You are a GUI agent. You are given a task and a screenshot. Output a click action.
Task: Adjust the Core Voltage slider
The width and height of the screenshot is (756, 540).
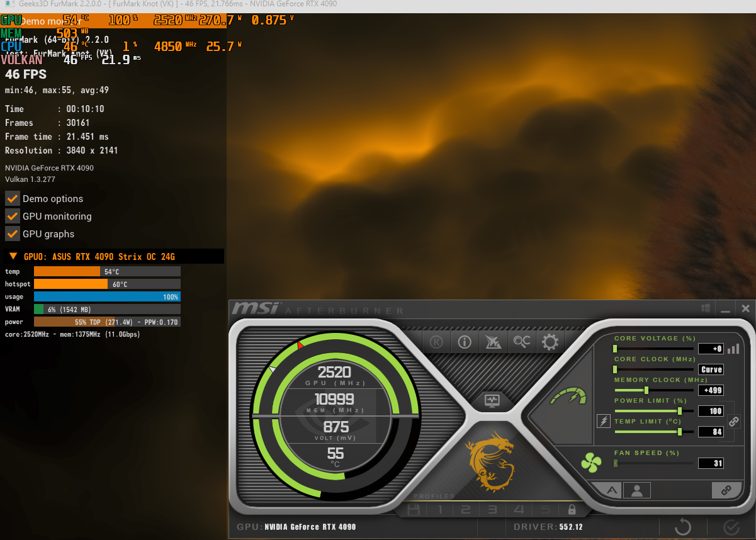(x=654, y=349)
